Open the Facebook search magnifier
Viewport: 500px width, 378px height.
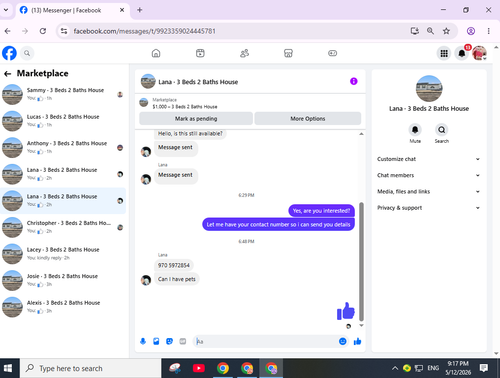pos(27,53)
